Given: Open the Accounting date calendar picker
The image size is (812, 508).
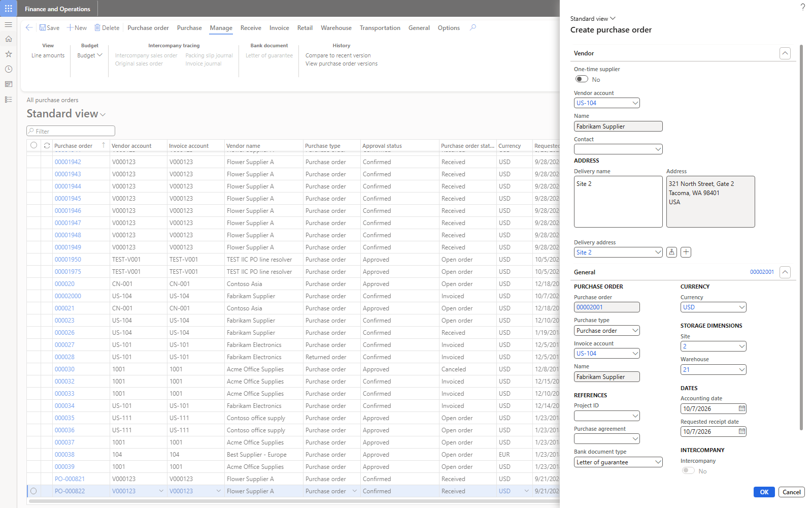Looking at the screenshot, I should 742,408.
